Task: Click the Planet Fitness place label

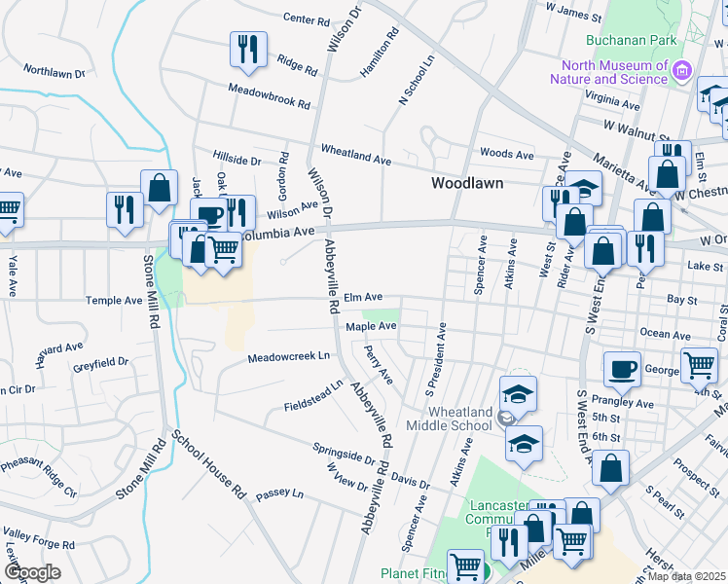Action: pos(413,573)
